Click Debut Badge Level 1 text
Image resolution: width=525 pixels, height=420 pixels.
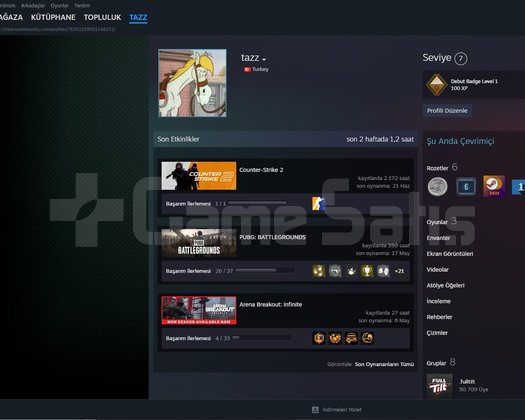click(x=474, y=81)
